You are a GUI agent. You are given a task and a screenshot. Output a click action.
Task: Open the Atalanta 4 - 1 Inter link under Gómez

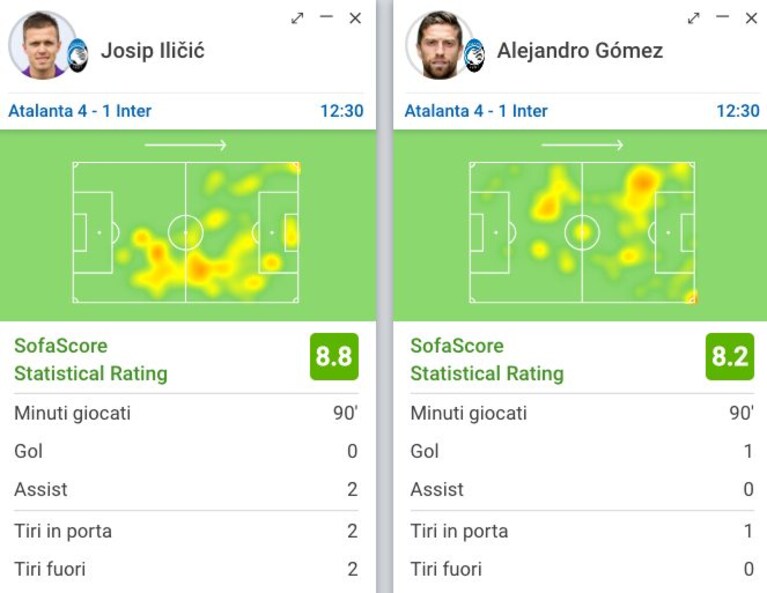(476, 111)
